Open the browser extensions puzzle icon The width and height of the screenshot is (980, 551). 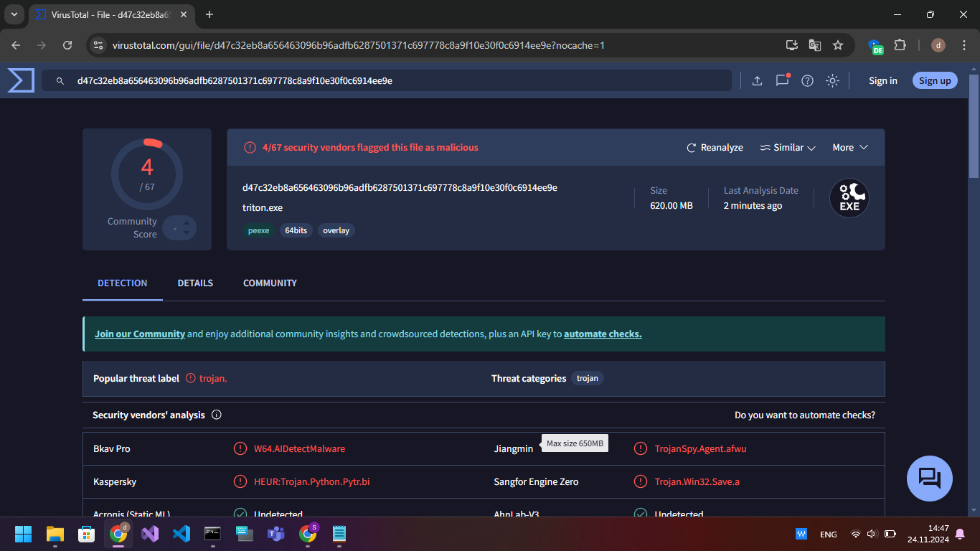point(901,45)
